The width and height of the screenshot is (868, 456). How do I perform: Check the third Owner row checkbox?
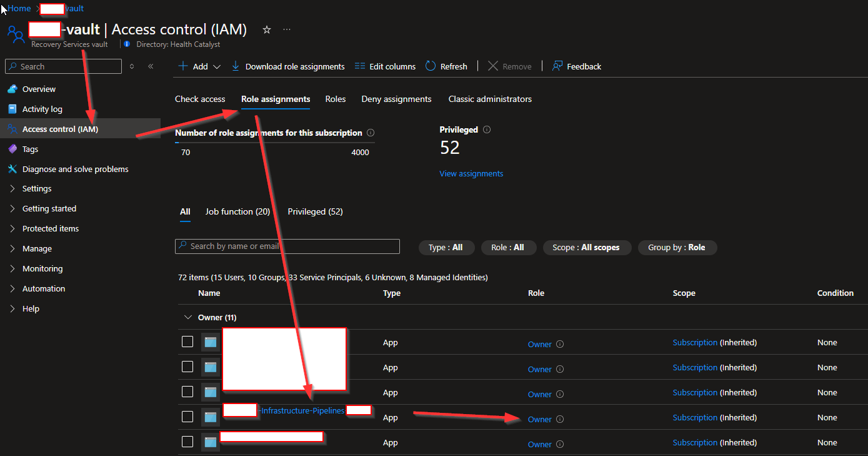(187, 392)
